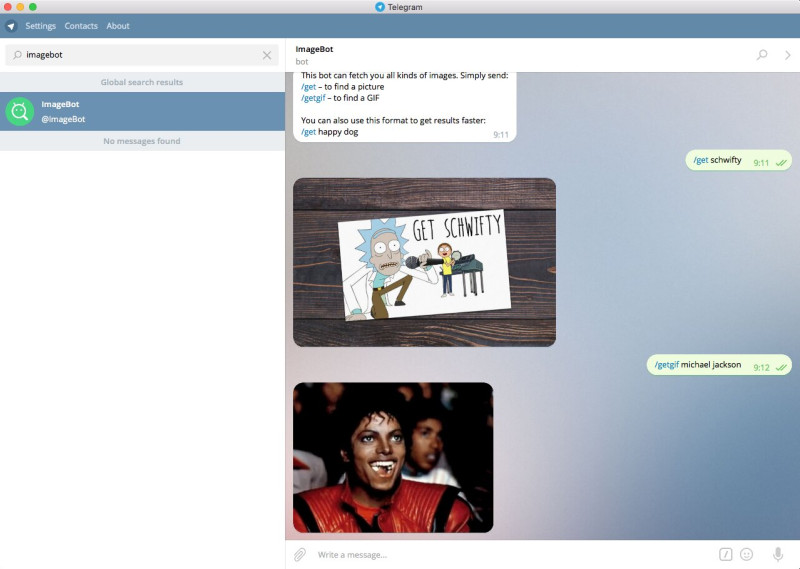Screen dimensions: 800x569
Task: Maximize the window with the green button
Action: 33,7
